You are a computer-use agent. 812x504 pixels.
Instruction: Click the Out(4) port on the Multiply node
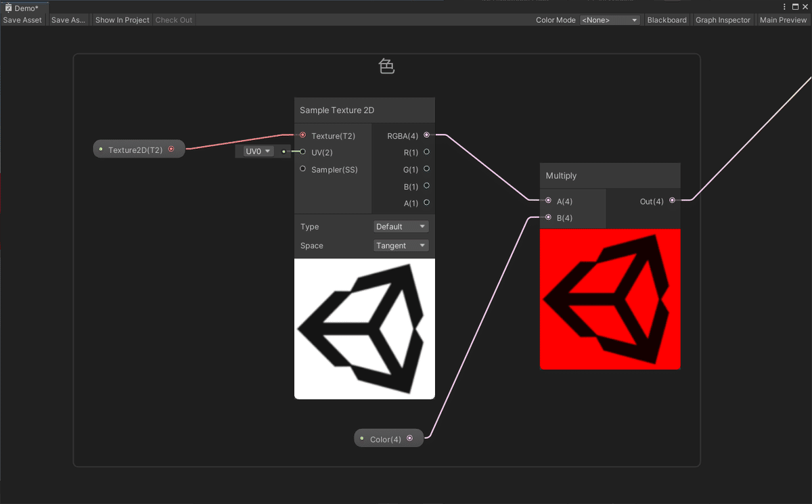[672, 200]
